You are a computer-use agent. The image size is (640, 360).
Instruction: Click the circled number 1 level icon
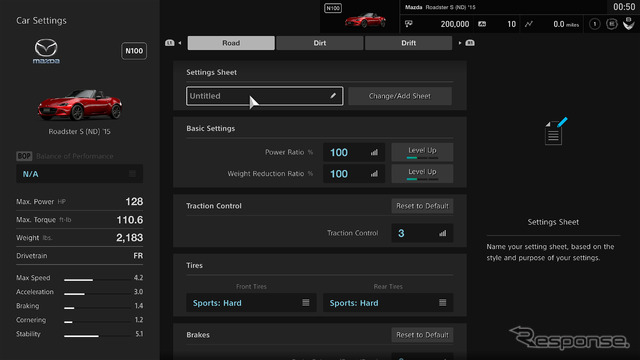[595, 24]
